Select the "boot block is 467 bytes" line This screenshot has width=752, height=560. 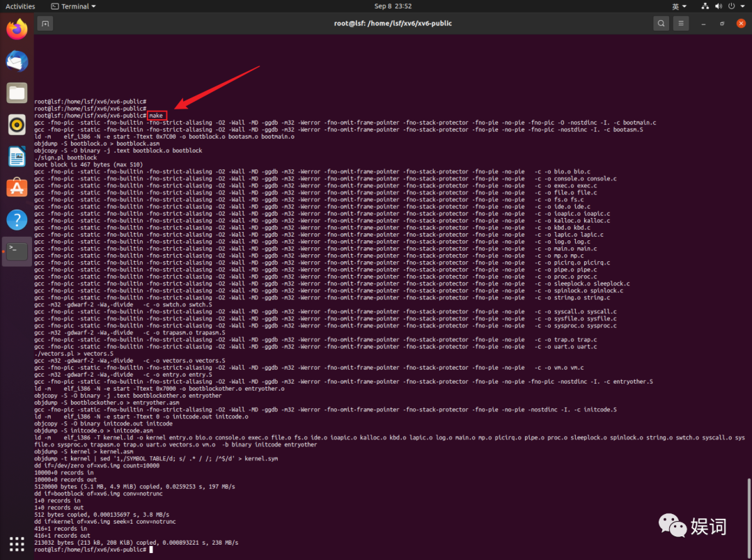click(88, 164)
